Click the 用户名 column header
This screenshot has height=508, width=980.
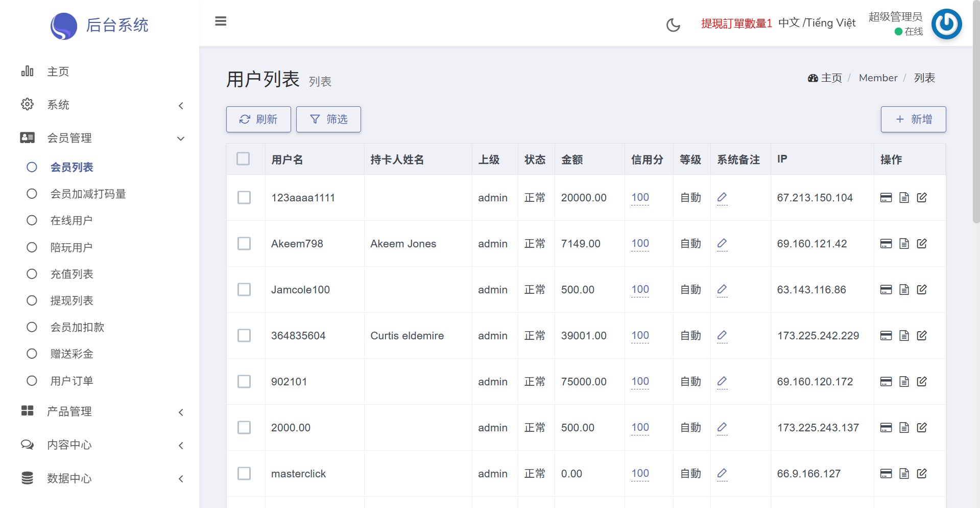[x=287, y=160]
